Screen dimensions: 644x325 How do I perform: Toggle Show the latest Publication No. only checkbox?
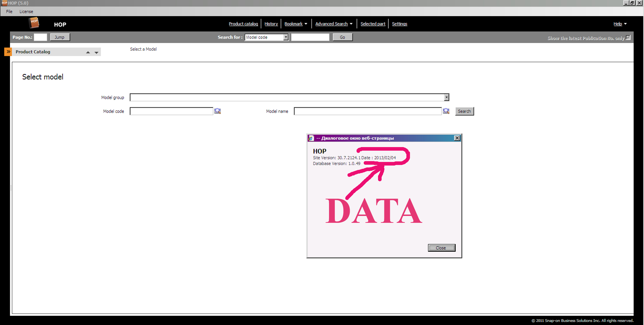628,37
